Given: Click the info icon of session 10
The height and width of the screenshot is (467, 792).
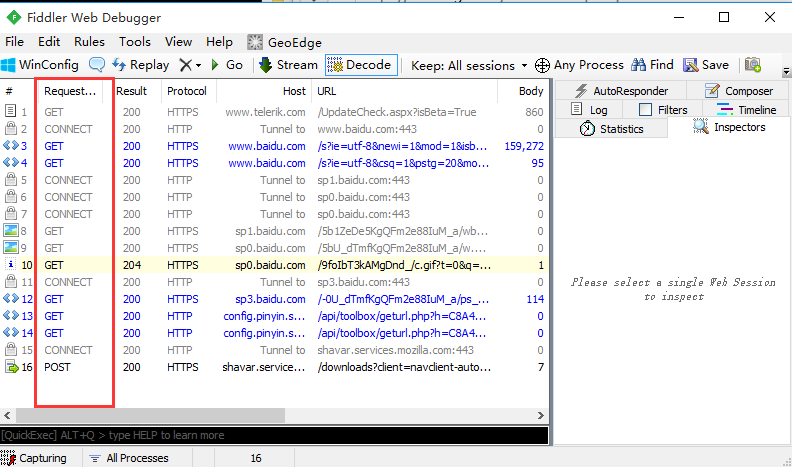Looking at the screenshot, I should coord(11,264).
